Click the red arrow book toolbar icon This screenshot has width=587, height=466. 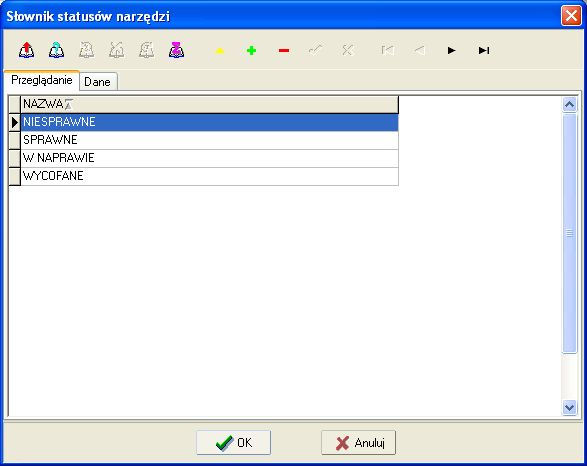coord(27,50)
